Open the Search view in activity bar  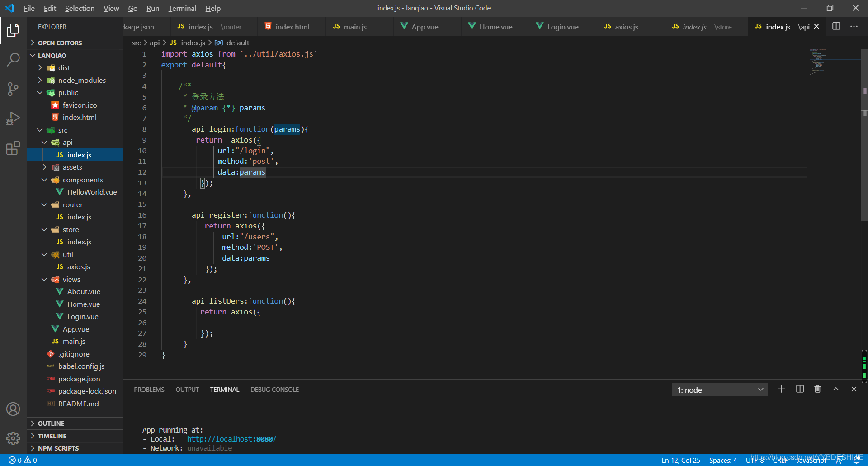13,59
